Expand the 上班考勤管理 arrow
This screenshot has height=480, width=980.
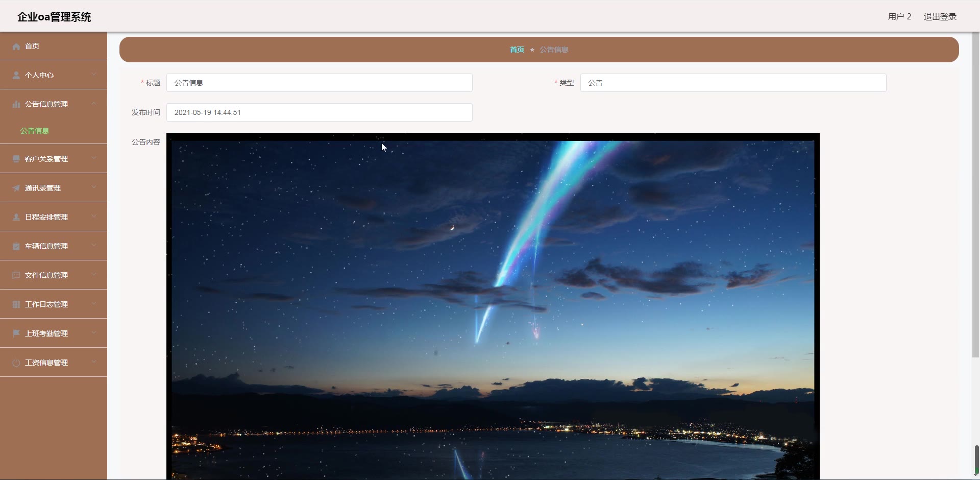point(94,333)
